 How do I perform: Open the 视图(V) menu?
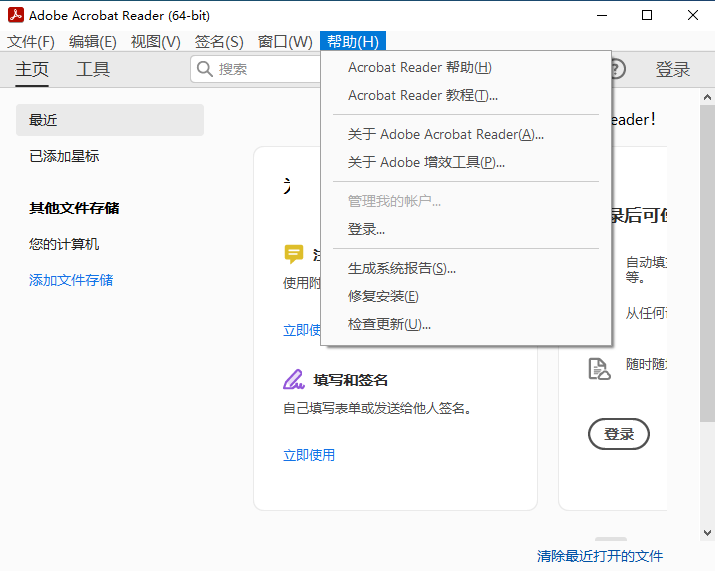pos(155,42)
